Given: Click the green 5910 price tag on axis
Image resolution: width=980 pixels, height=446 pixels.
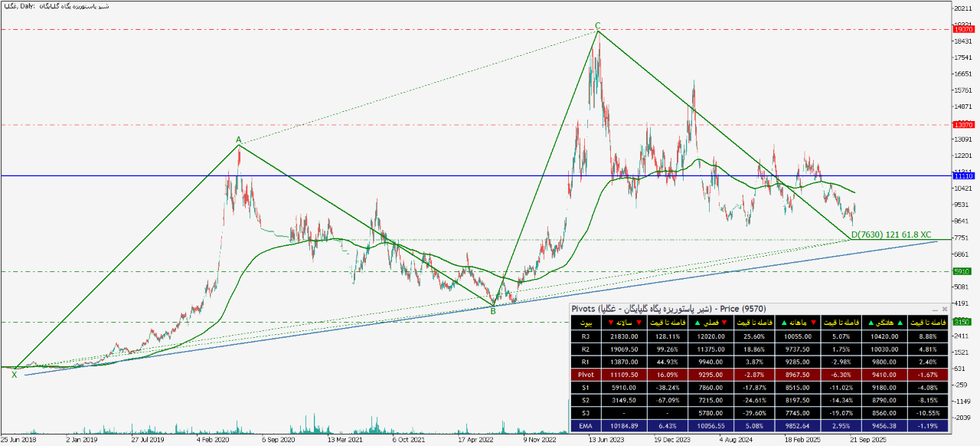Looking at the screenshot, I should point(962,271).
